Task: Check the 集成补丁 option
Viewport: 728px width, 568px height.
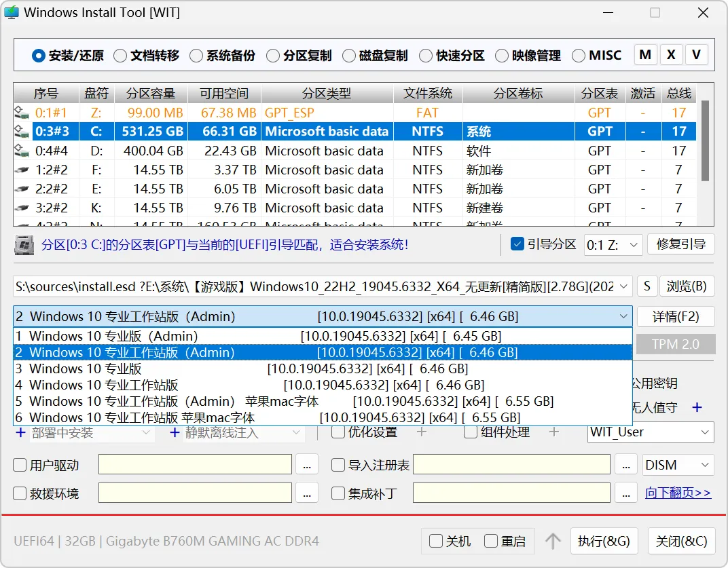Action: pos(338,493)
